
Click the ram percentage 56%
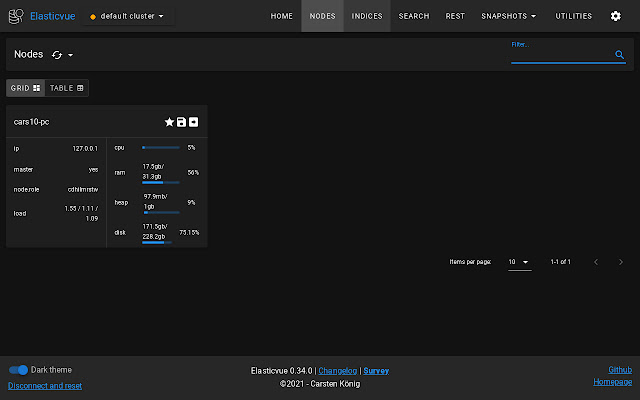[x=193, y=173]
